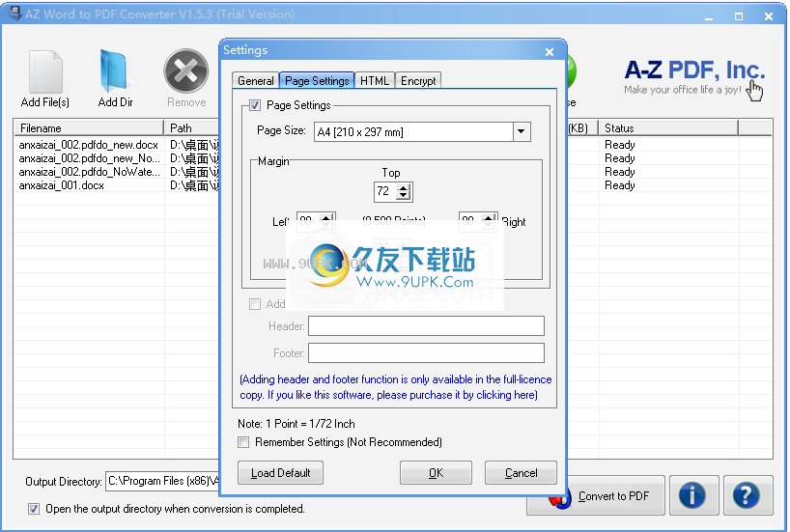Click the Status column header
Image resolution: width=790 pixels, height=532 pixels.
pos(668,128)
